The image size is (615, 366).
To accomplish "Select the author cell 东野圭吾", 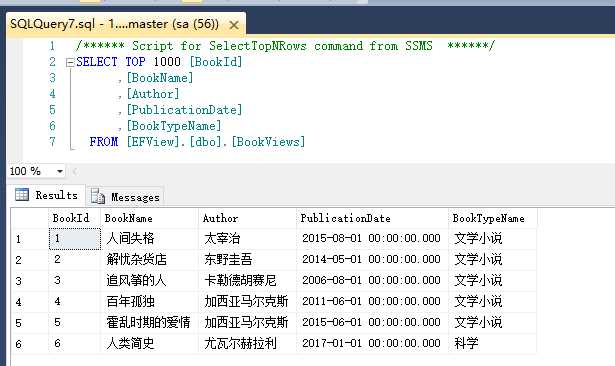I will [x=247, y=259].
